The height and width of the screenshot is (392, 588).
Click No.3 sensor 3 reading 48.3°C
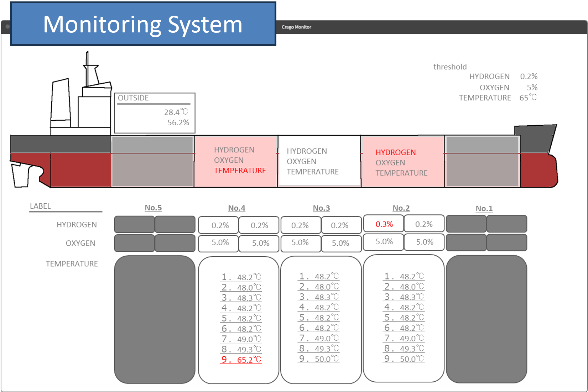click(319, 297)
